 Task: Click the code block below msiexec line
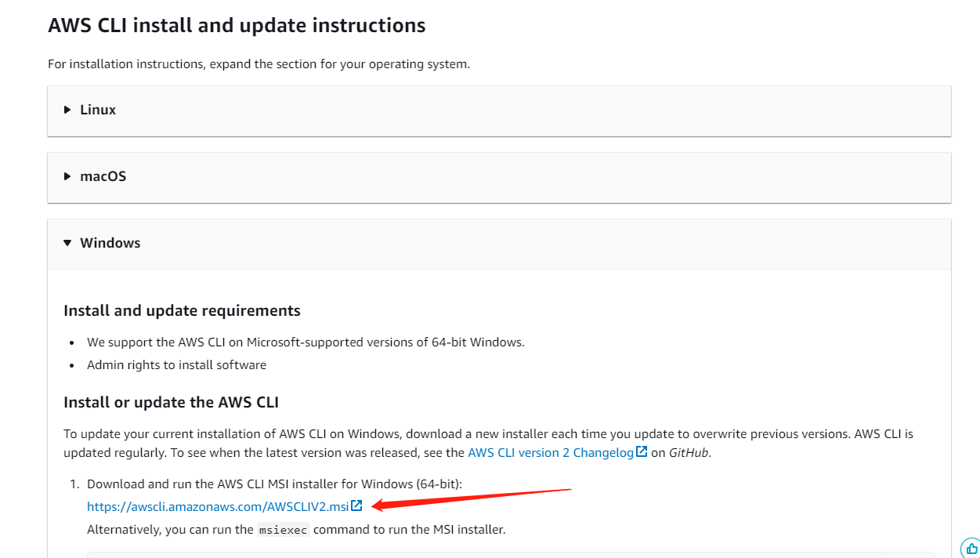click(509, 554)
